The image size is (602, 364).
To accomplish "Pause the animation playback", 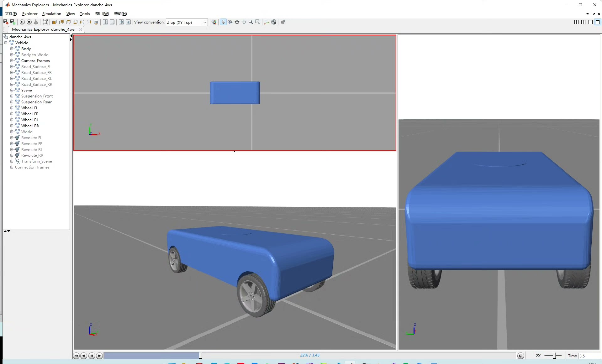I will [x=92, y=356].
